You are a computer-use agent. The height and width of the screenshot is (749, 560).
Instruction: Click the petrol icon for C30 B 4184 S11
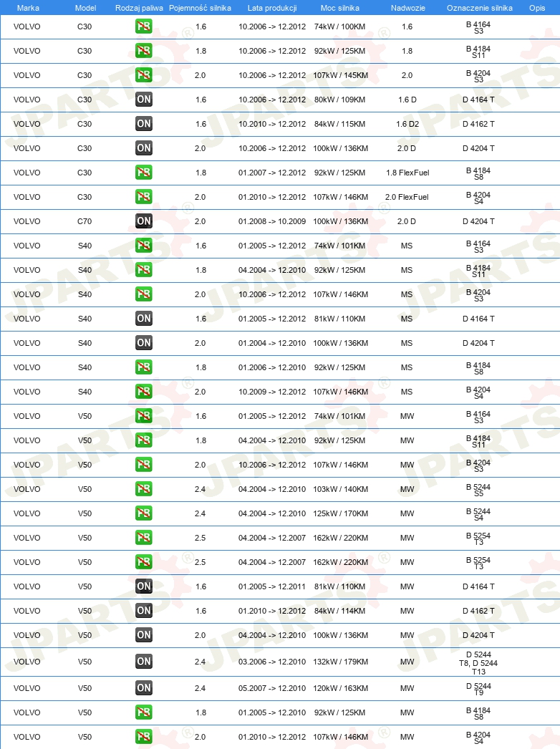tap(144, 51)
